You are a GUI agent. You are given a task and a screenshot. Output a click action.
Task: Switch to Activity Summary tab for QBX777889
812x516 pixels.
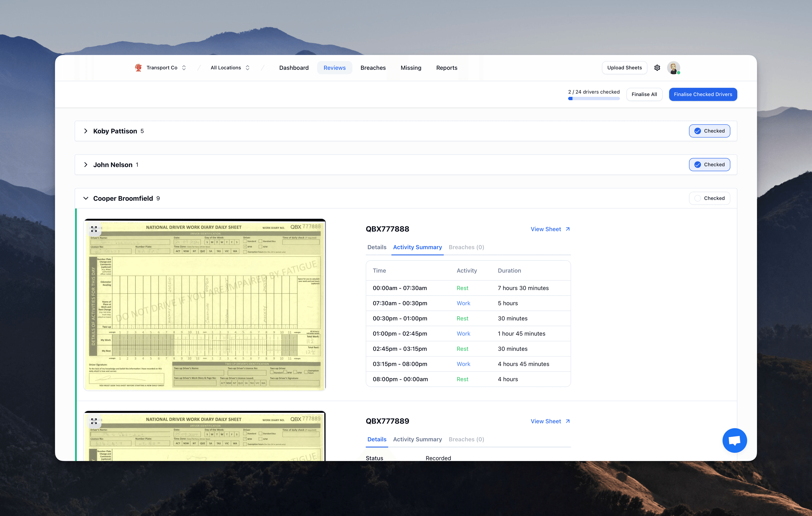tap(417, 439)
